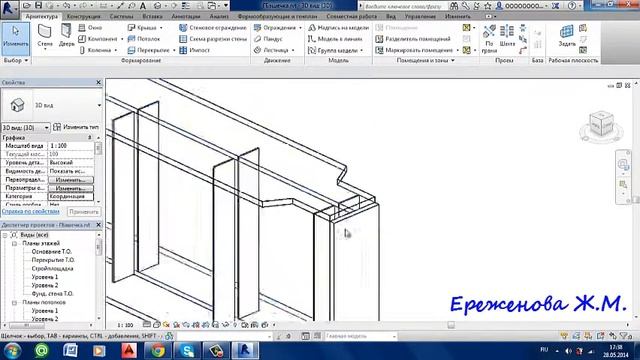Click the Windows Start button
The width and height of the screenshot is (640, 360).
click(x=12, y=351)
